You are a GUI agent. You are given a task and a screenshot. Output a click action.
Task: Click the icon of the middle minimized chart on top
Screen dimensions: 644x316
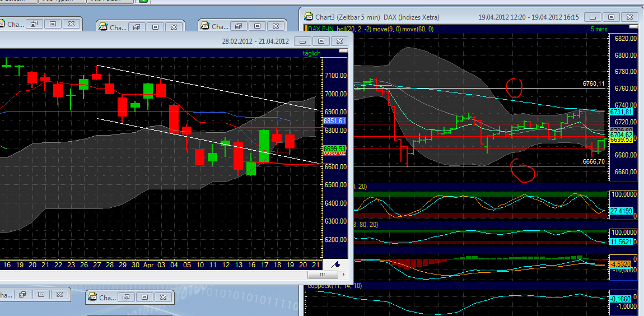[x=104, y=27]
